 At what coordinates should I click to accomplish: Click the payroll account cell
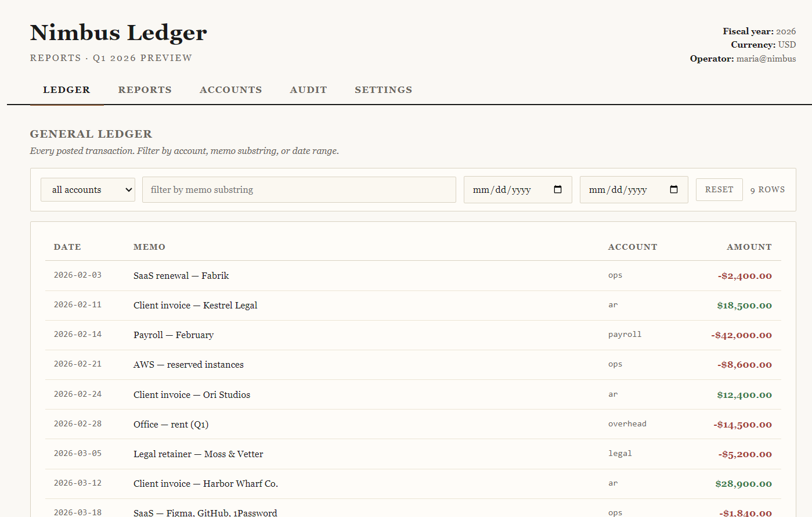(625, 335)
